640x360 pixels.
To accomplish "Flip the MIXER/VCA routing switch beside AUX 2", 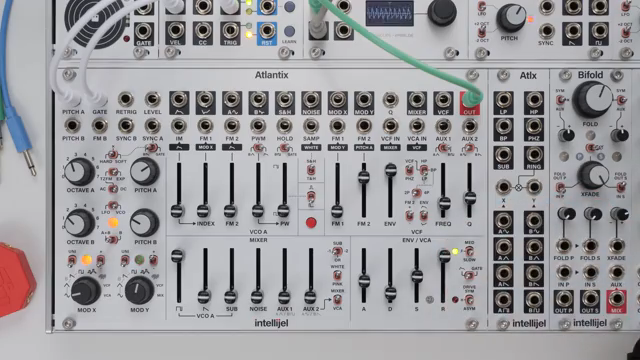I will [x=338, y=300].
